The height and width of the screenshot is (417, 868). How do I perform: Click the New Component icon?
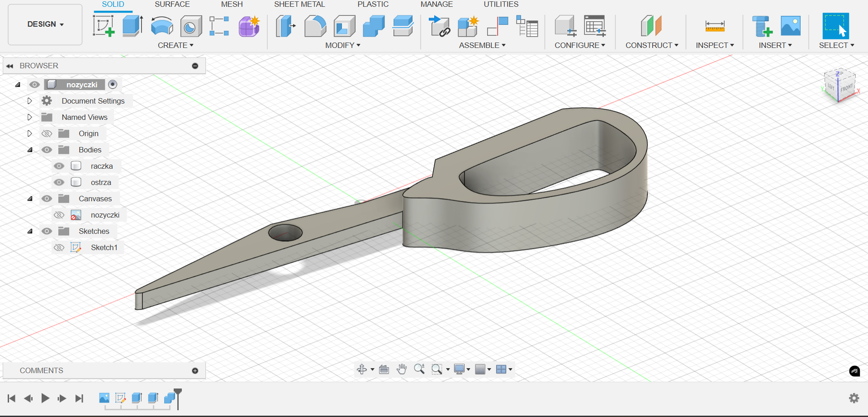[468, 26]
